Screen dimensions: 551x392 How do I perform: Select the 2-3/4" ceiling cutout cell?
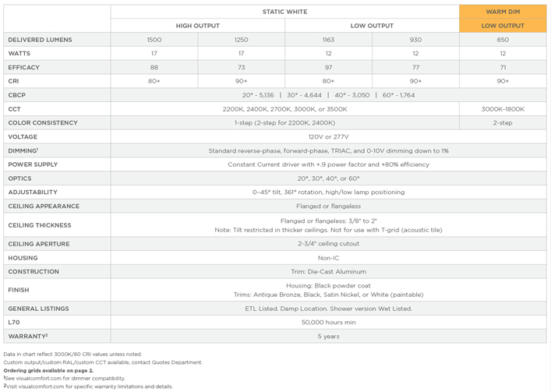(328, 244)
